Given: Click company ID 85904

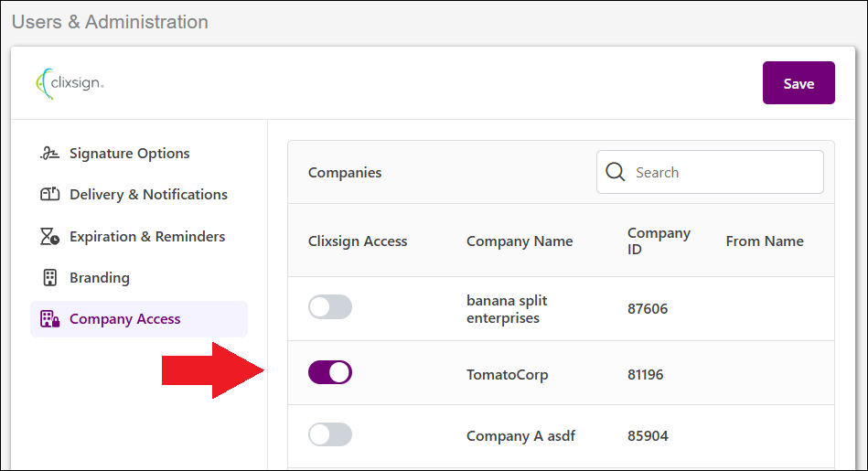Looking at the screenshot, I should pyautogui.click(x=648, y=436).
